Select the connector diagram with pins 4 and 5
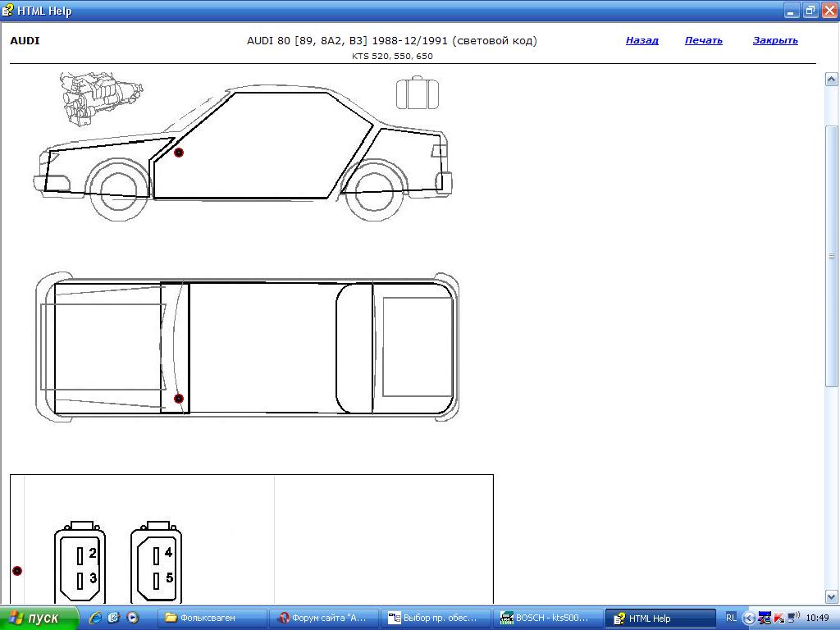The height and width of the screenshot is (630, 840). (157, 562)
